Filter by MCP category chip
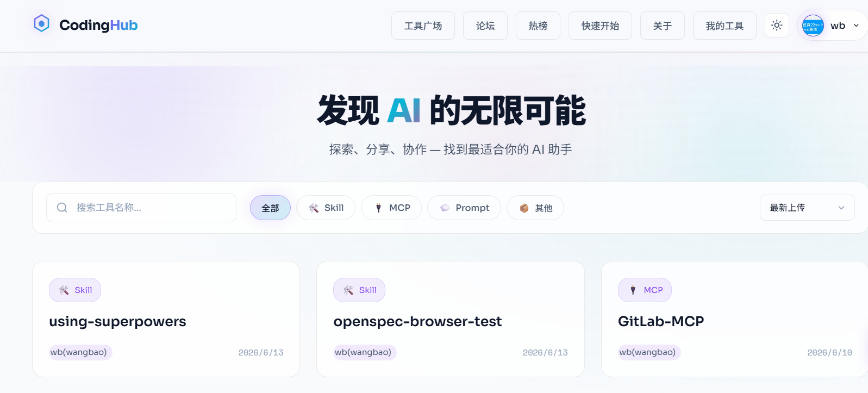The height and width of the screenshot is (393, 868). tap(391, 208)
